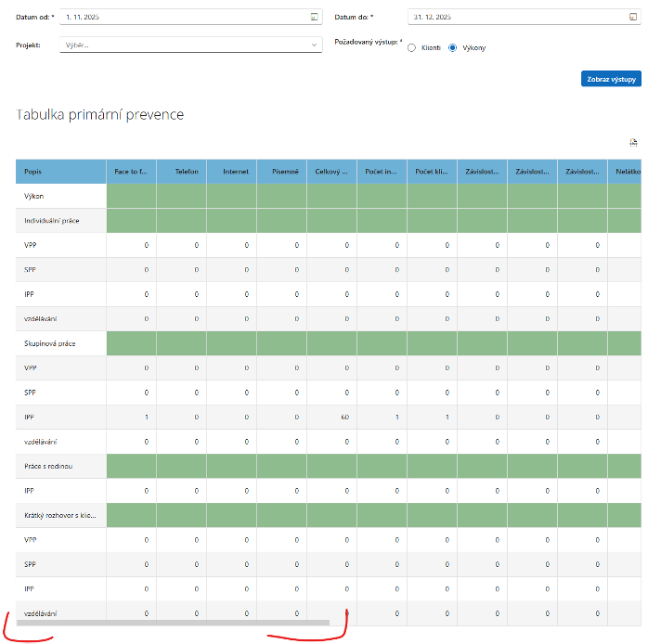This screenshot has height=644, width=648.
Task: Click the Tabulka primární prevence heading
Action: click(99, 114)
